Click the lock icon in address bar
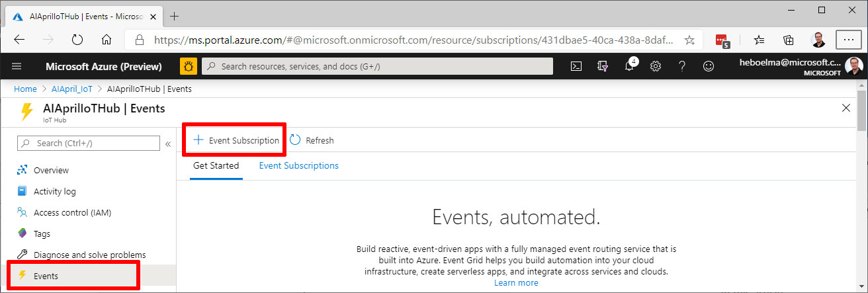The width and height of the screenshot is (868, 293). 140,40
